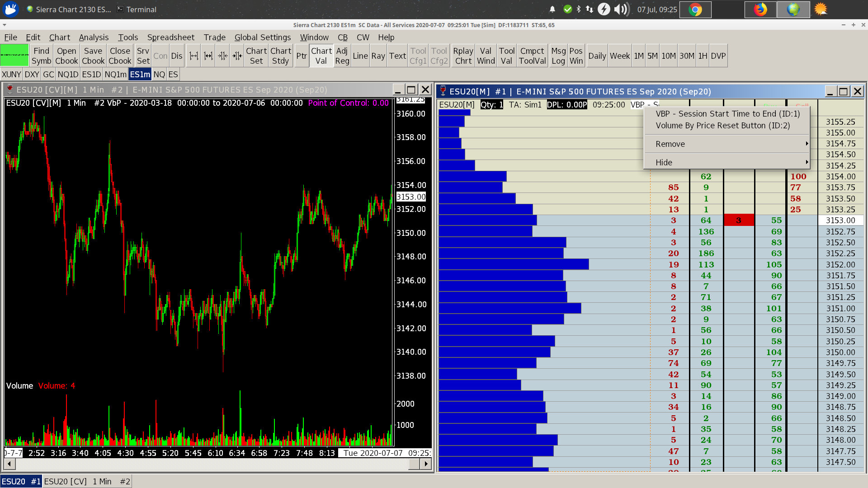868x488 pixels.
Task: Click the Find Symb button
Action: coord(41,56)
